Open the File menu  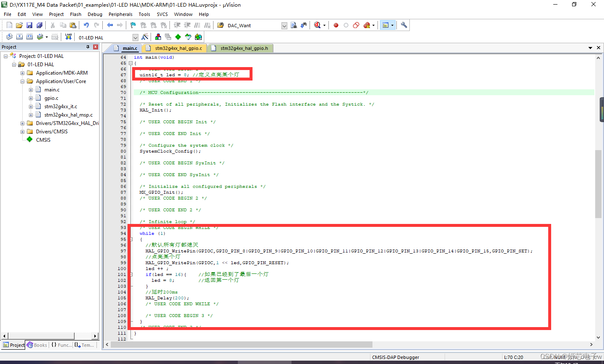pos(8,14)
